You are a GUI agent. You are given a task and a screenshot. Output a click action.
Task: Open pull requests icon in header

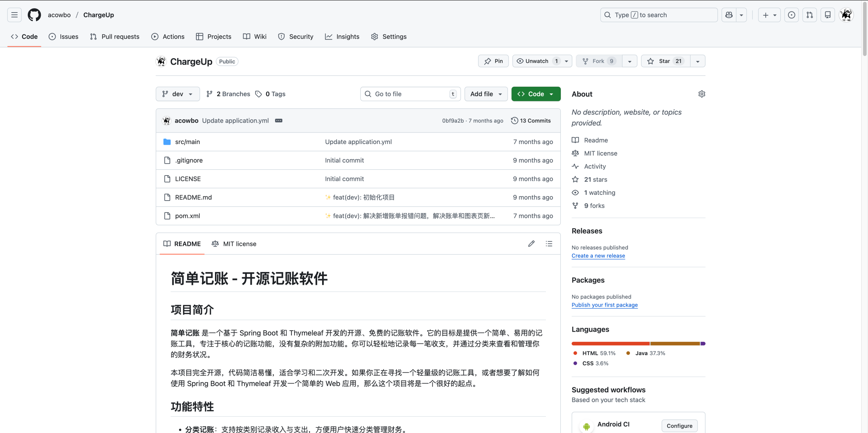pos(810,15)
